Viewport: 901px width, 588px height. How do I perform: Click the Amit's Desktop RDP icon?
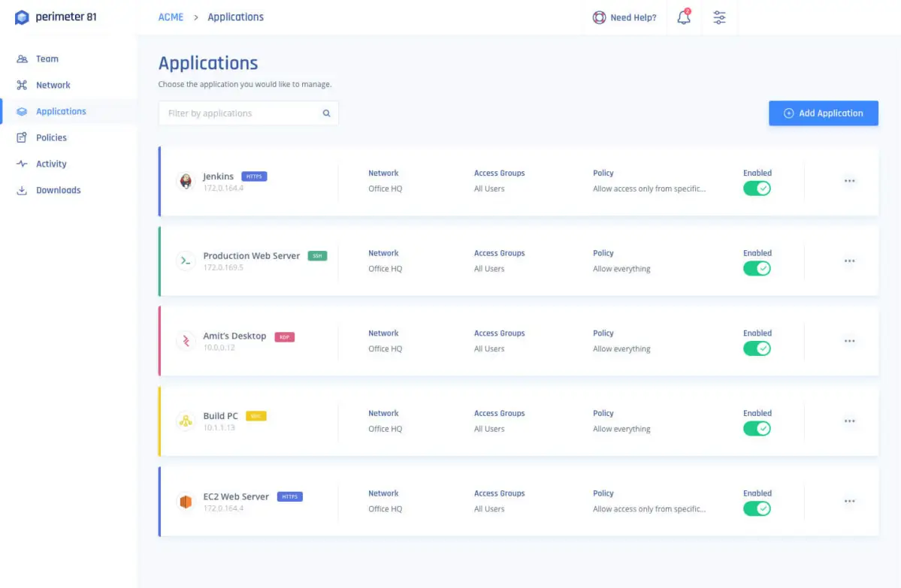[x=185, y=341]
